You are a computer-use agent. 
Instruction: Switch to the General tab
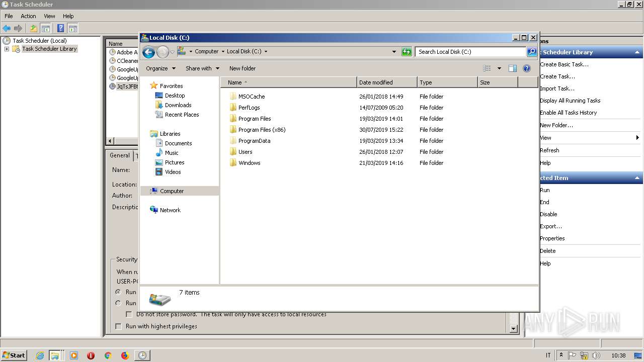tap(120, 155)
